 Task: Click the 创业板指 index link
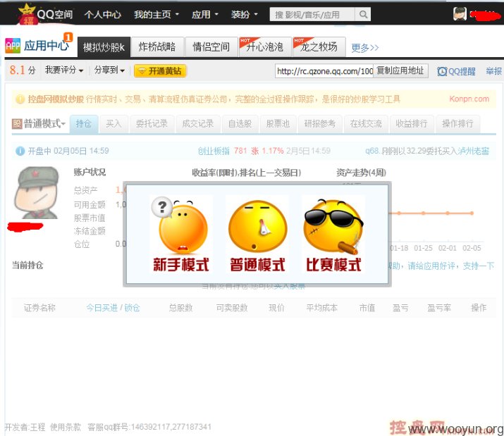click(214, 151)
